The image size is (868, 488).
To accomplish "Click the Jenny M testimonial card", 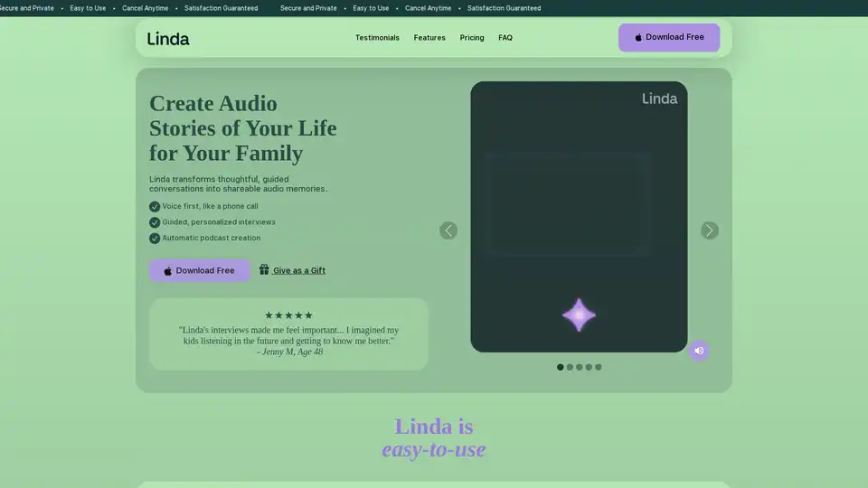I will [288, 334].
